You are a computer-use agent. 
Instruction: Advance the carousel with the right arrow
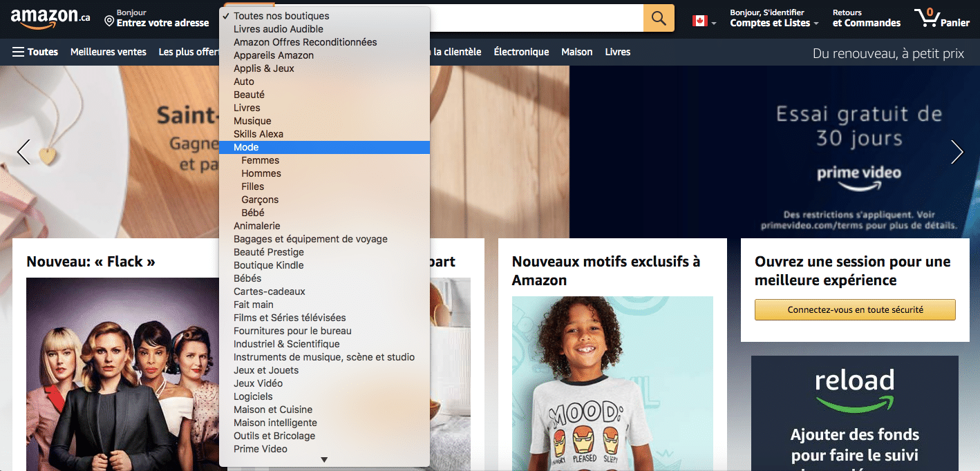[957, 152]
